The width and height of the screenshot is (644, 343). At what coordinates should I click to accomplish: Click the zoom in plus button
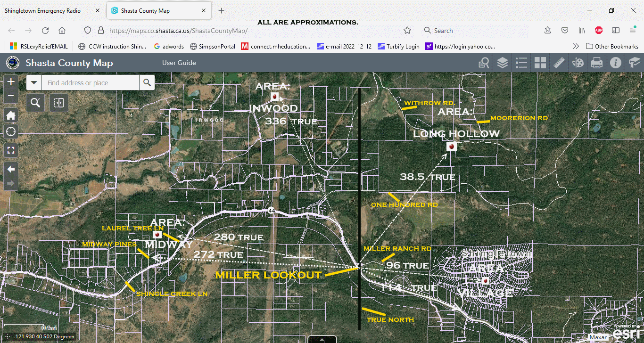coord(11,82)
